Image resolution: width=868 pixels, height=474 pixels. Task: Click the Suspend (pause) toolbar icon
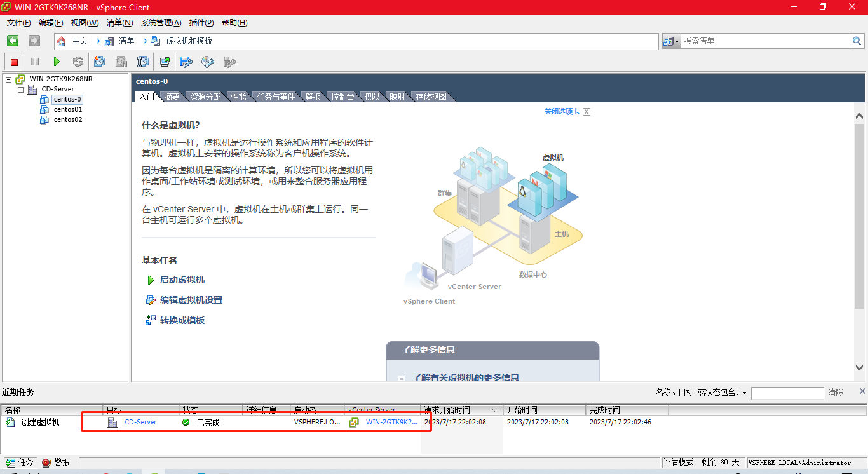pos(35,62)
